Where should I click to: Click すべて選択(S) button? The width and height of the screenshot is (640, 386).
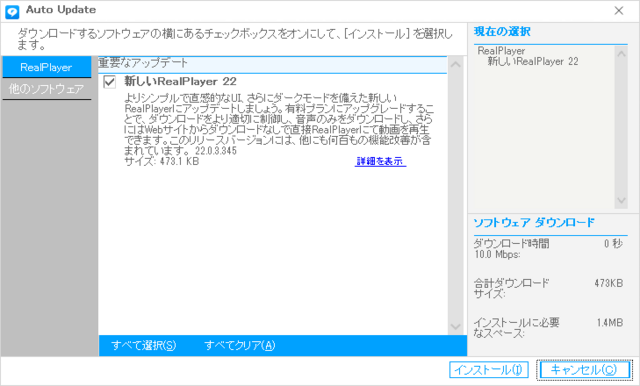[144, 346]
